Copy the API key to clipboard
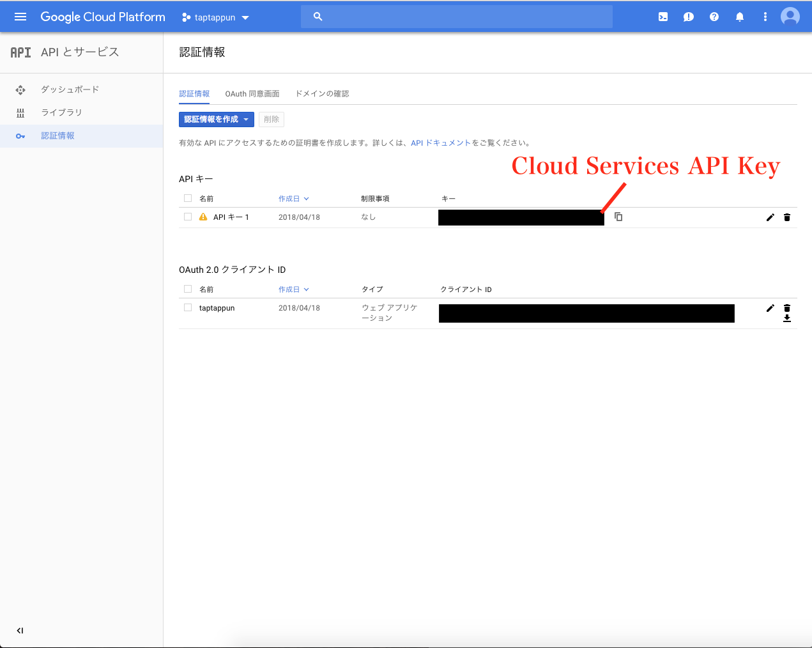812x648 pixels. coord(618,217)
